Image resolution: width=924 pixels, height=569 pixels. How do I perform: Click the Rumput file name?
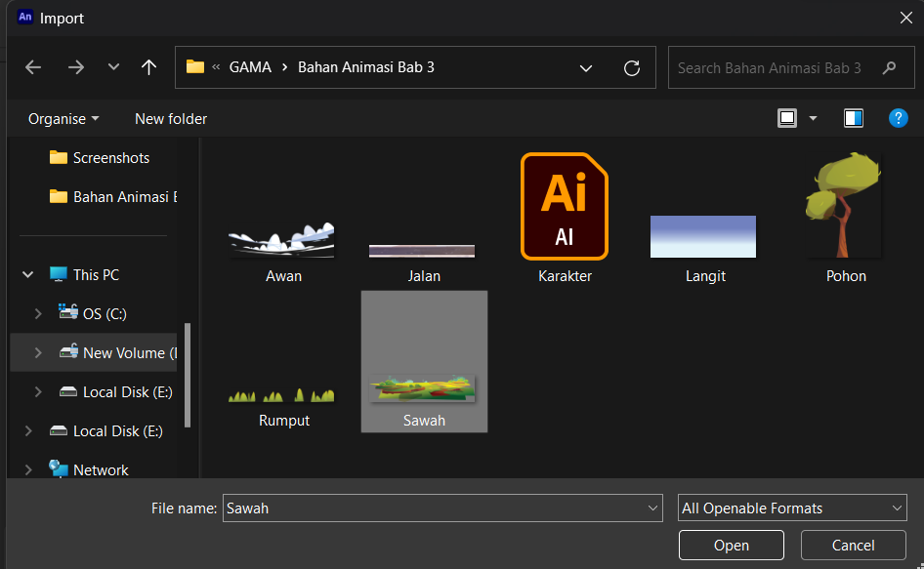(284, 421)
